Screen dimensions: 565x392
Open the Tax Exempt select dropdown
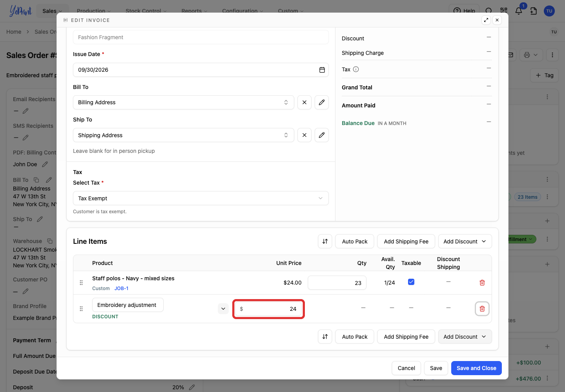pyautogui.click(x=201, y=198)
